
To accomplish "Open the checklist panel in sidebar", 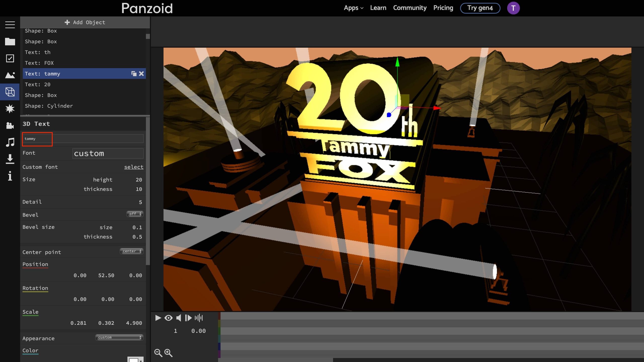I will pos(10,58).
